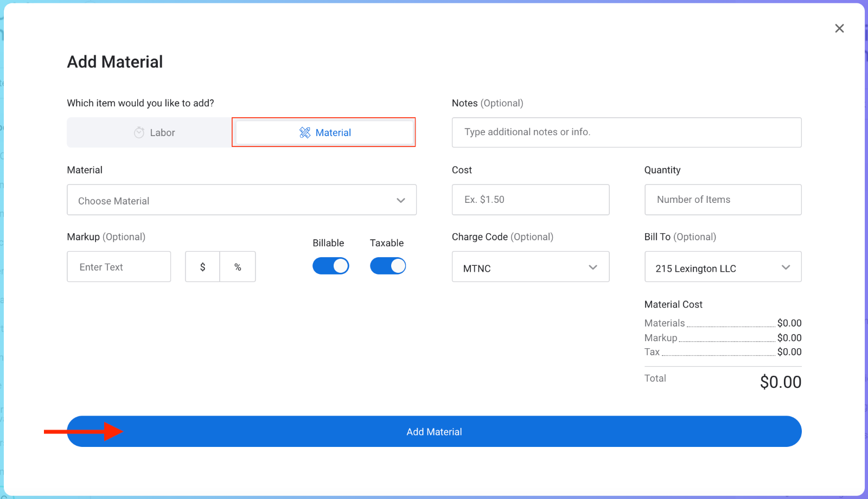
Task: Choose percent markup type
Action: (238, 267)
